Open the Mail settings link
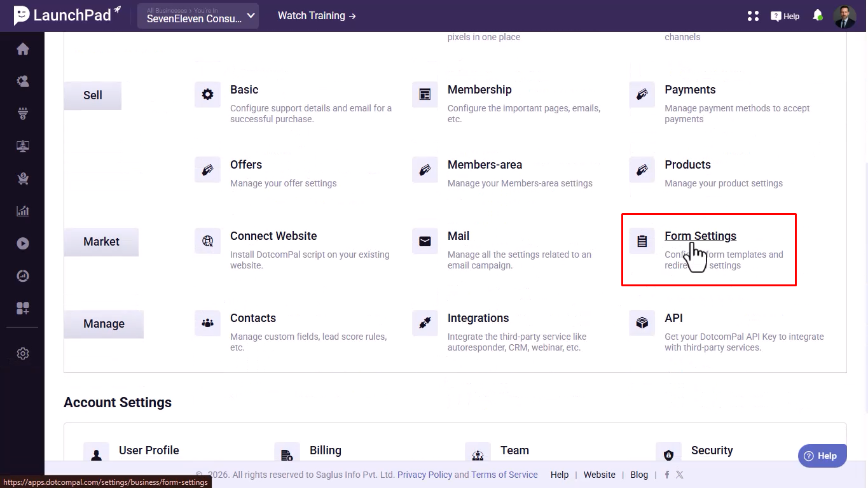The image size is (868, 488). 458,236
